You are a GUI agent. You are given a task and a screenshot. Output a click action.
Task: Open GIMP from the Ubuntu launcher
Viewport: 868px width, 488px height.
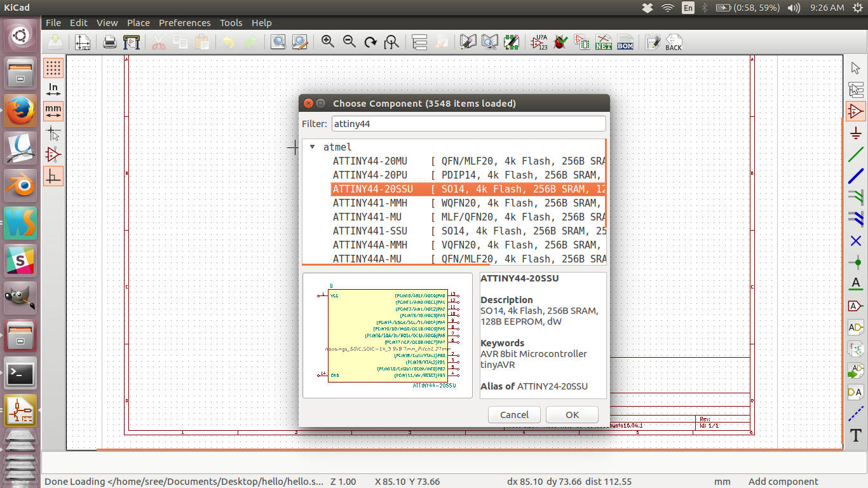20,298
